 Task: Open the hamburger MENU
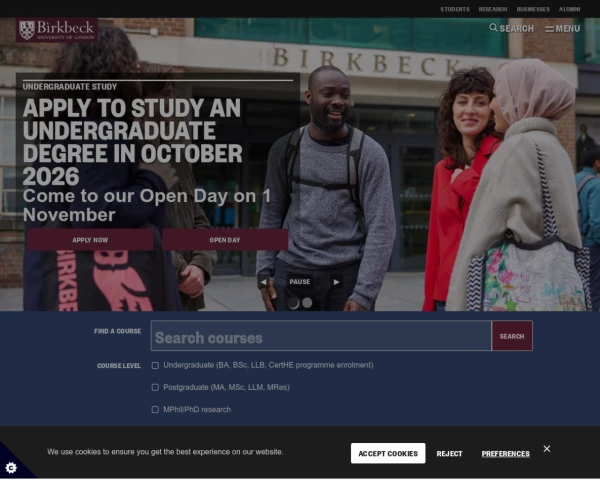[x=562, y=29]
